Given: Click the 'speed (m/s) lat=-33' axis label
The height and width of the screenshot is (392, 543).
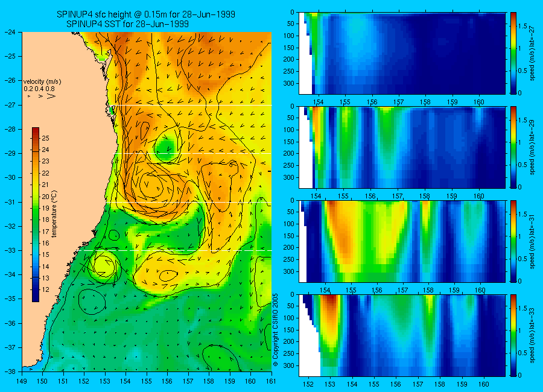Looking at the screenshot, I should pyautogui.click(x=532, y=335).
